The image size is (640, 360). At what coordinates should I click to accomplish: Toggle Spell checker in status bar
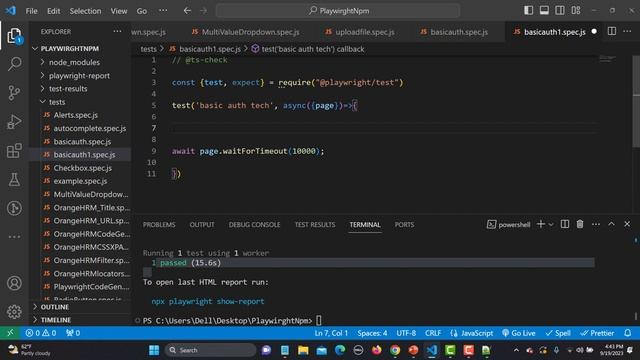click(558, 333)
